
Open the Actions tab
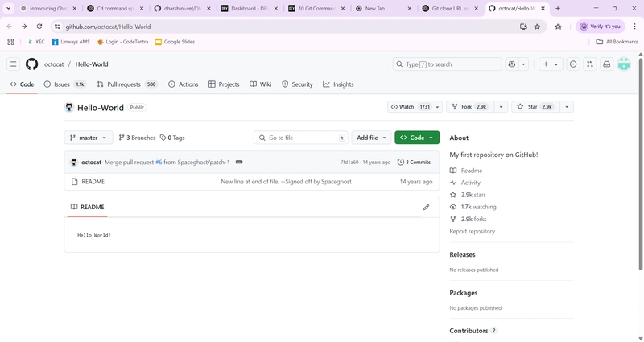click(x=184, y=84)
